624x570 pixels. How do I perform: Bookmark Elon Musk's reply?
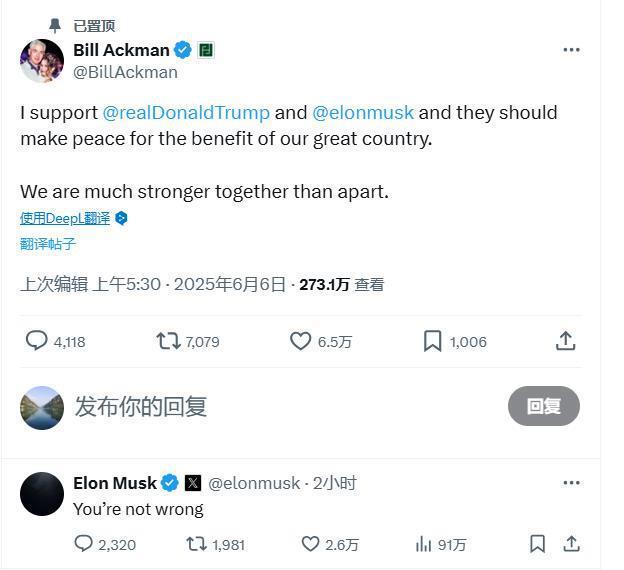pyautogui.click(x=537, y=544)
